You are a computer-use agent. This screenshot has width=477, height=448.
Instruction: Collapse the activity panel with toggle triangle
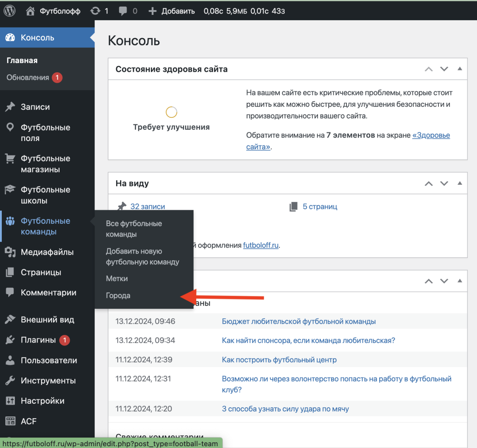pos(459,281)
